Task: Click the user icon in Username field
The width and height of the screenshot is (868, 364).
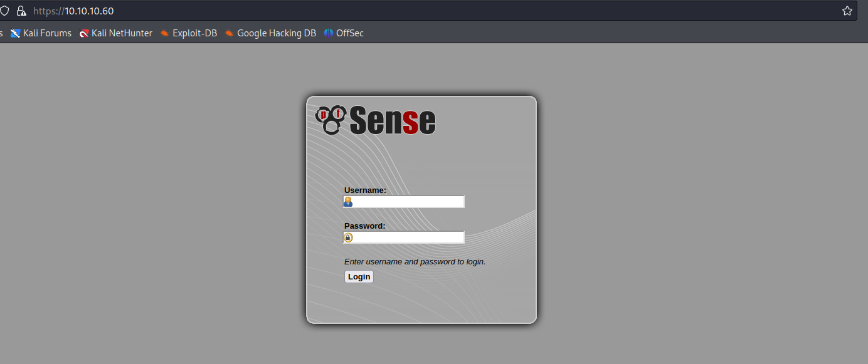Action: click(x=348, y=202)
